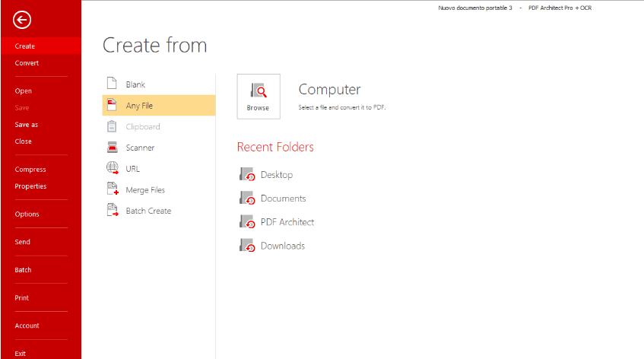Click the Recent Folders heading
644x359 pixels.
(x=275, y=147)
